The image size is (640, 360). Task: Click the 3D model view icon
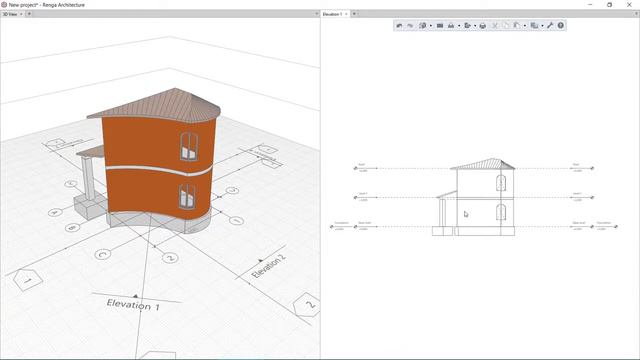(423, 26)
